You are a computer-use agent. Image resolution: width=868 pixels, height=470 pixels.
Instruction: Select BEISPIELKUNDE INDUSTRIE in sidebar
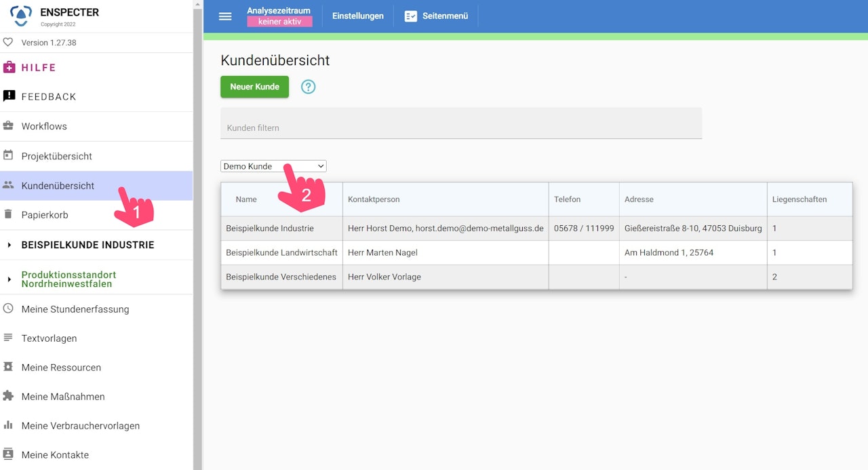(x=87, y=245)
